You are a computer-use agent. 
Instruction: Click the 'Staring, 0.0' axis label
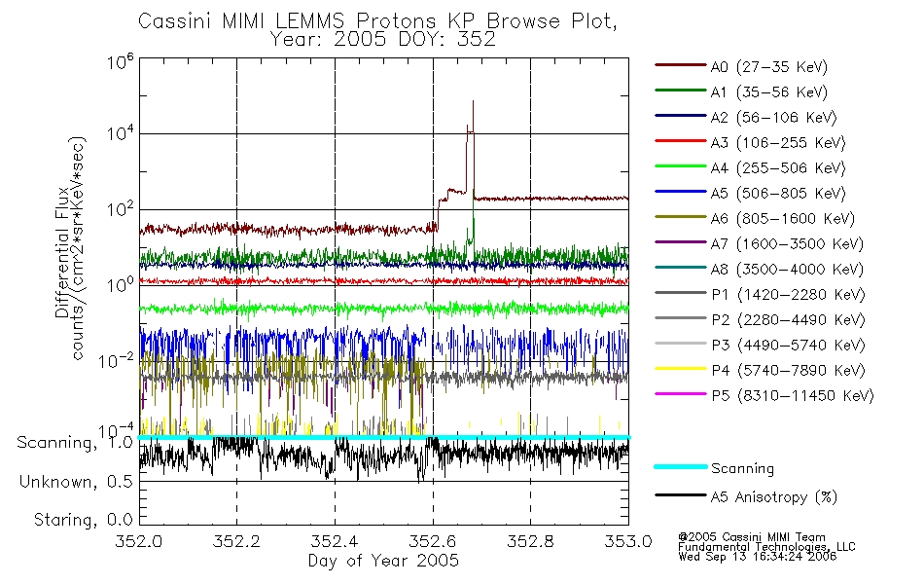pyautogui.click(x=83, y=520)
